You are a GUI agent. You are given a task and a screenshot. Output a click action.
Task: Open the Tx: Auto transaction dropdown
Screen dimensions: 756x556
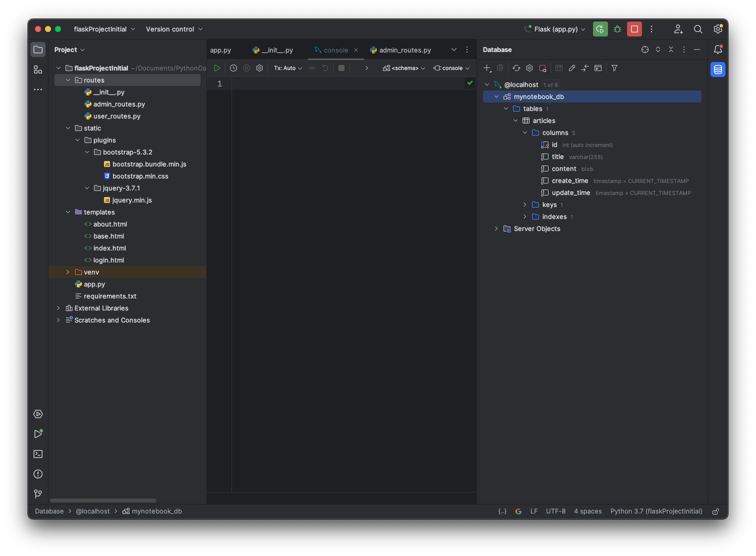pyautogui.click(x=288, y=68)
